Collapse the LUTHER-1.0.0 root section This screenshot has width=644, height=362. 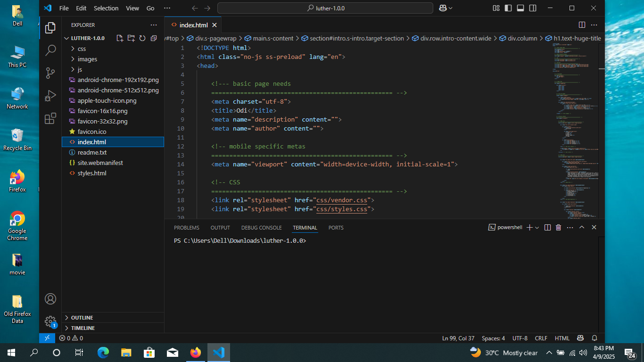[88, 38]
